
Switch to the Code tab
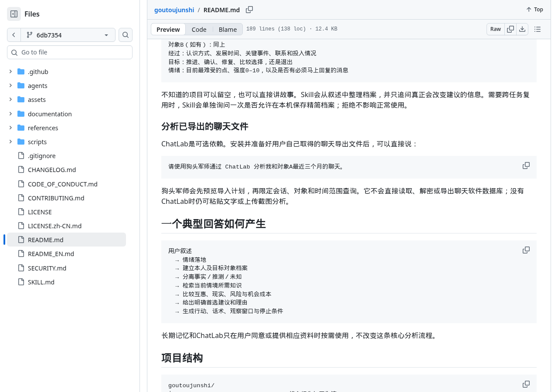(199, 29)
